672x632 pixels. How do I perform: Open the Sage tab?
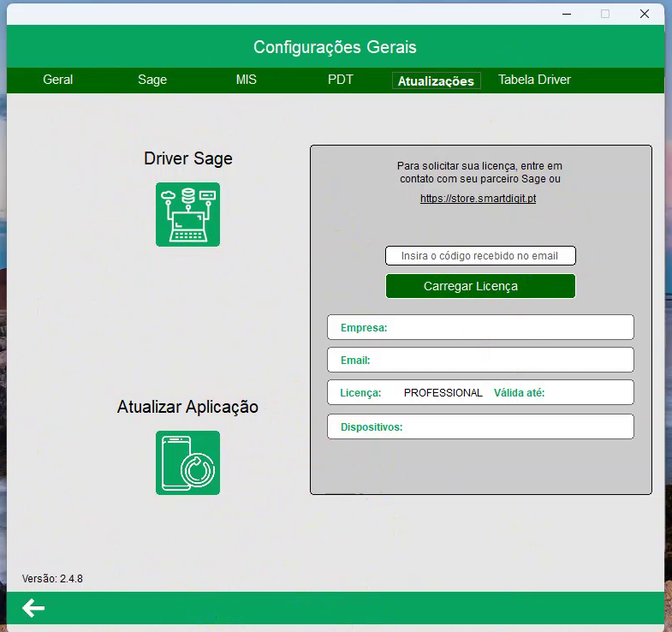(x=152, y=80)
